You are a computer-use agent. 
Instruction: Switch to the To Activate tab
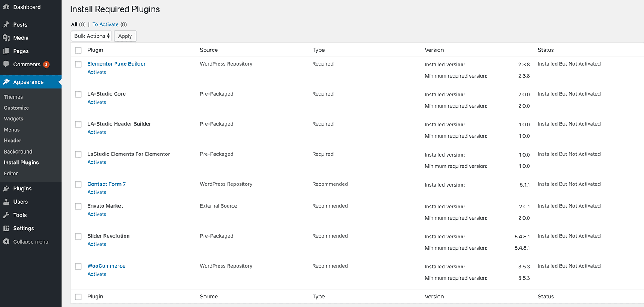[x=106, y=24]
